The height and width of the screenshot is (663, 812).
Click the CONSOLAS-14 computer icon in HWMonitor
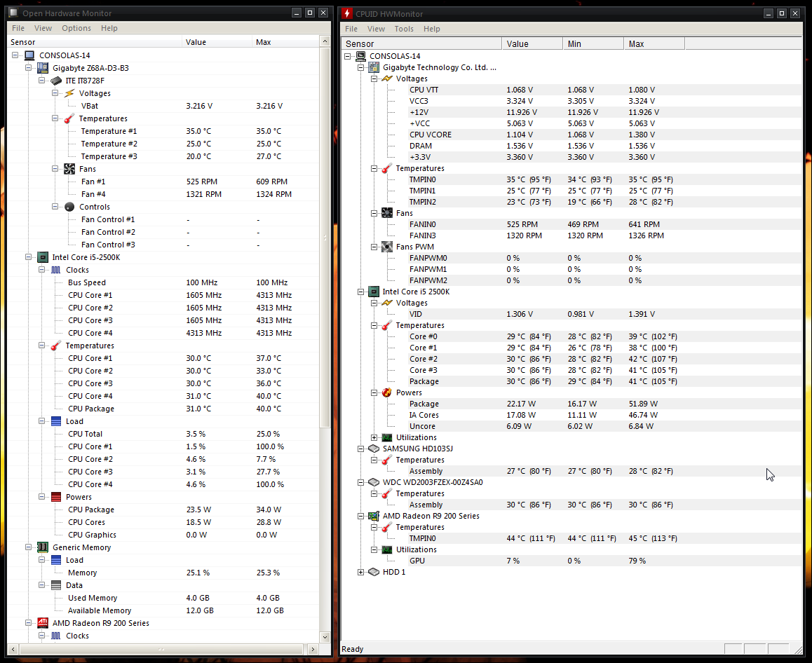click(360, 56)
